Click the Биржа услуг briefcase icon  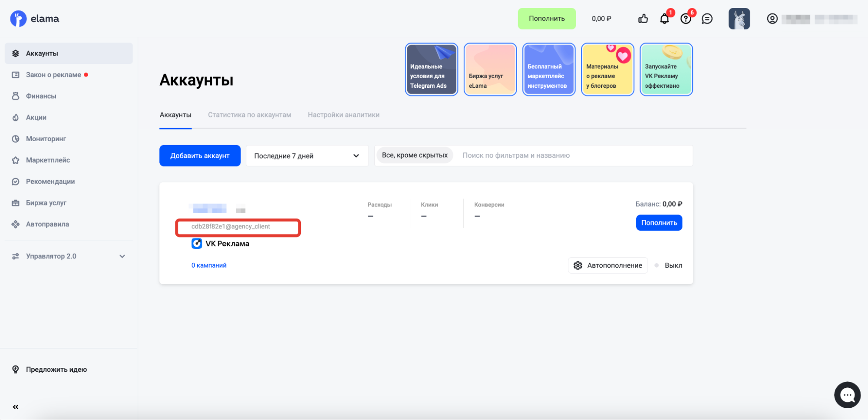(16, 203)
